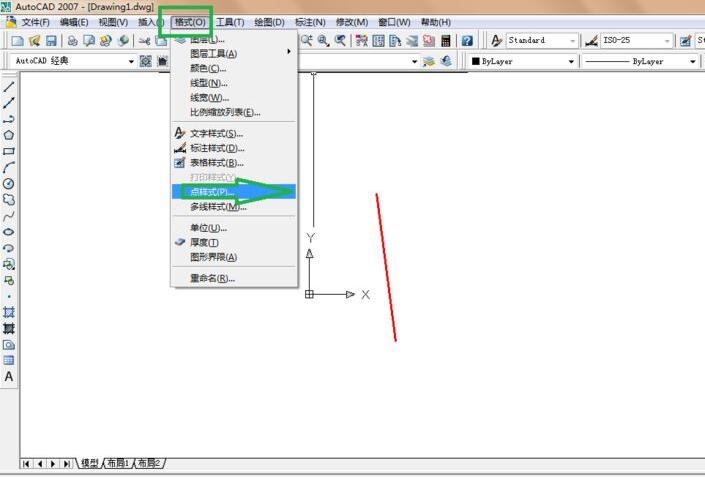
Task: Choose 标注样式(D)... menu entry
Action: 234,148
